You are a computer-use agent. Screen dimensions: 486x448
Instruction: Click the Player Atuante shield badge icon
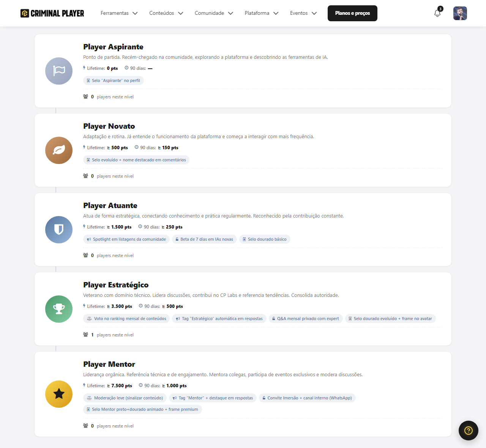pos(59,230)
